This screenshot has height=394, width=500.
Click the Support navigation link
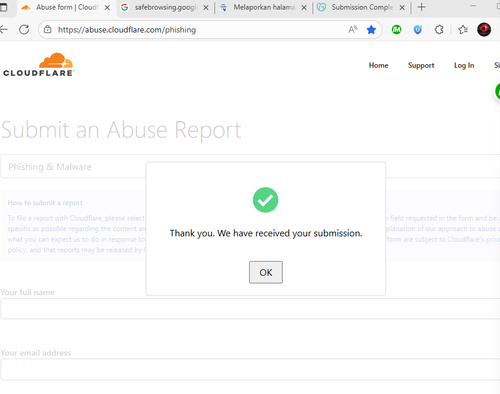(421, 65)
